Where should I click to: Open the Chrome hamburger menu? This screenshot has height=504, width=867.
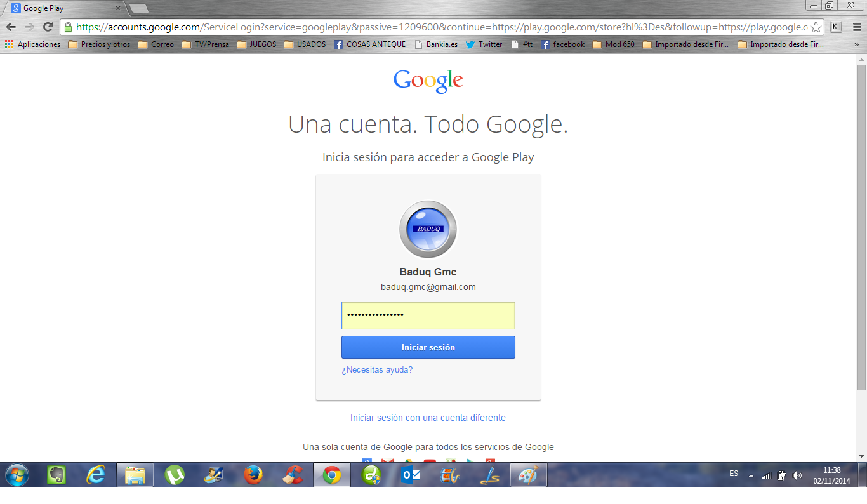pyautogui.click(x=855, y=27)
